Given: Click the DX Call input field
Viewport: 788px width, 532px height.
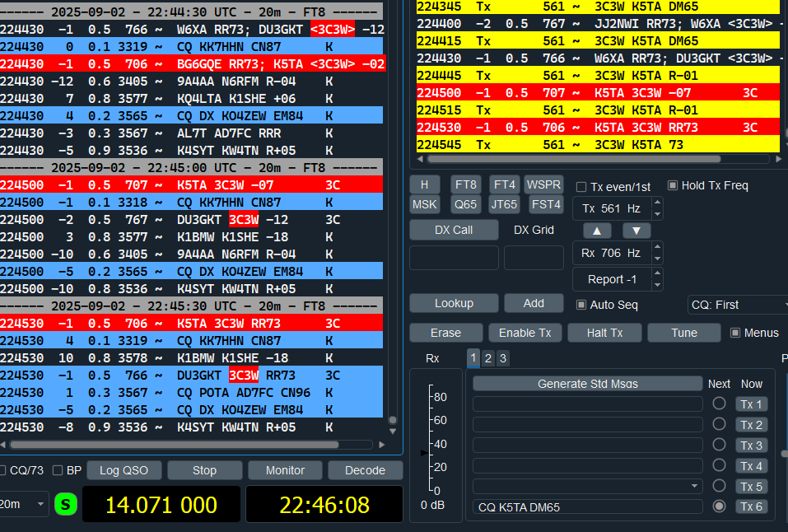Looking at the screenshot, I should 454,258.
